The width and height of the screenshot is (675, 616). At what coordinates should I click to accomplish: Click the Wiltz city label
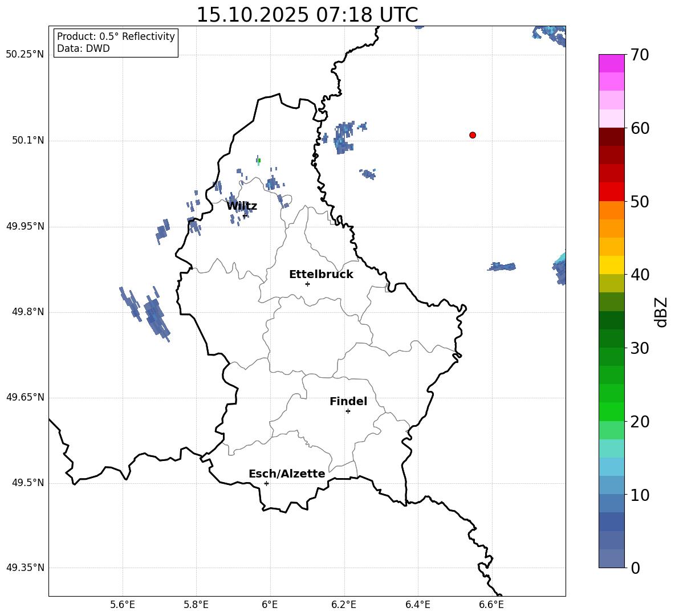click(242, 206)
